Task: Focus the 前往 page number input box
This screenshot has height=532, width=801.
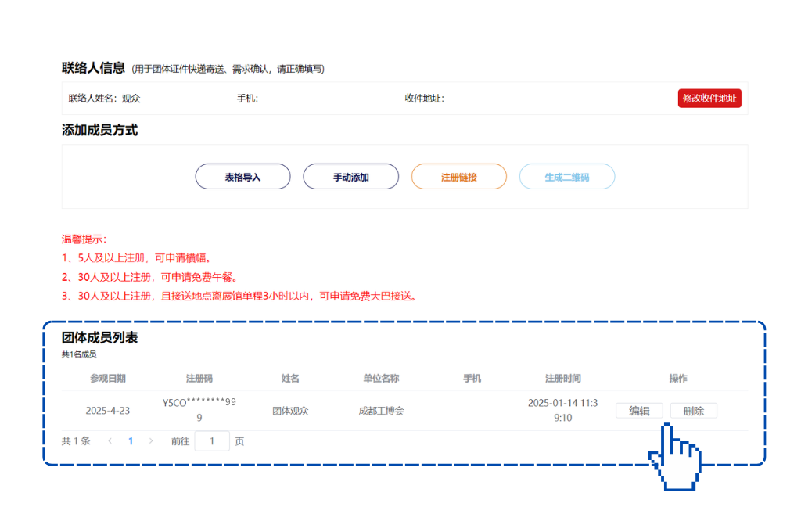Action: tap(212, 441)
